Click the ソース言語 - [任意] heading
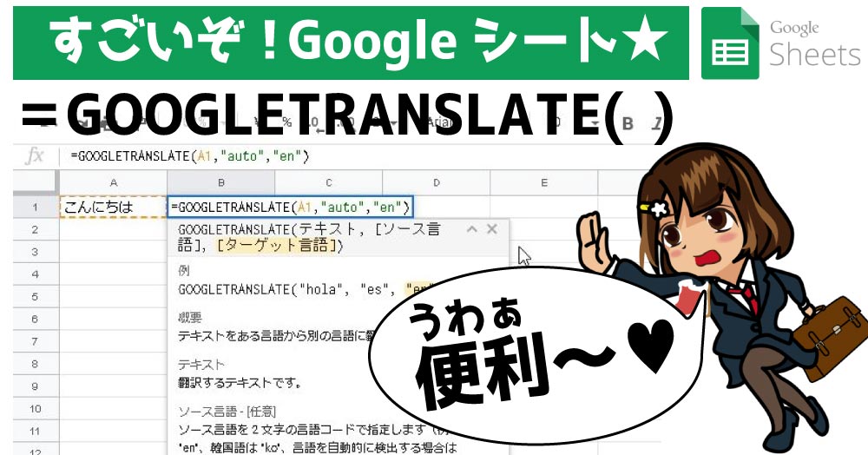This screenshot has width=868, height=455. point(227,412)
